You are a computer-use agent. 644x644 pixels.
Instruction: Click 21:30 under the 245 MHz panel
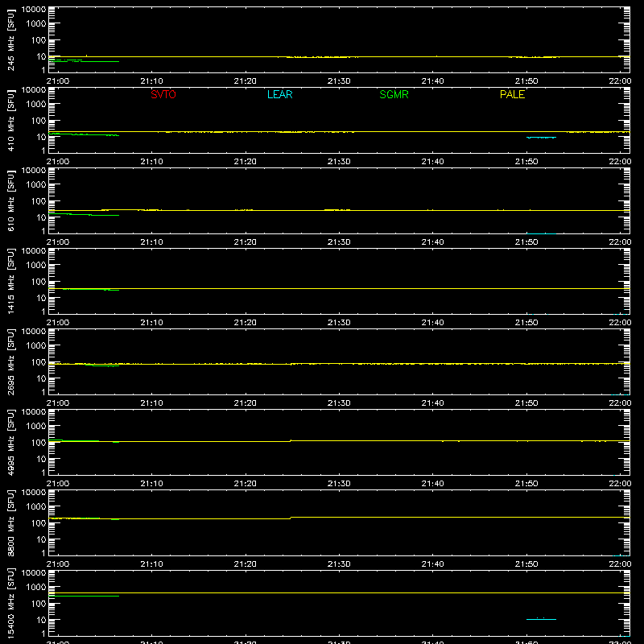[339, 81]
